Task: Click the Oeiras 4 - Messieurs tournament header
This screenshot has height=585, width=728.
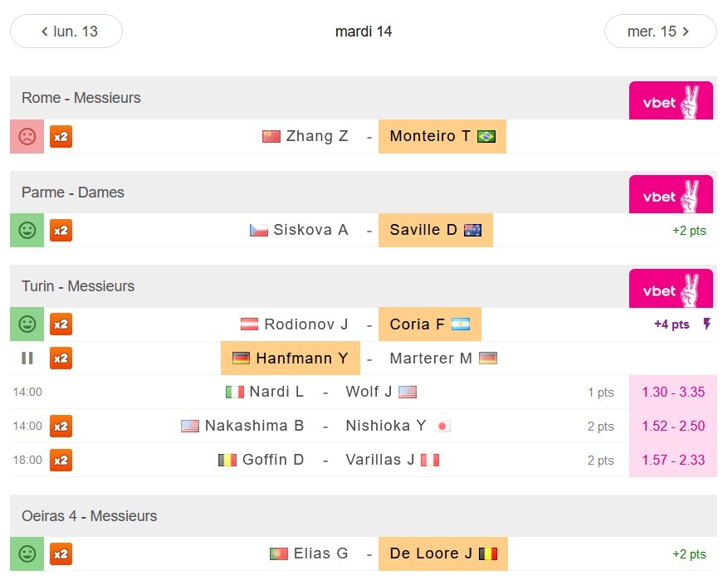Action: pos(364,516)
